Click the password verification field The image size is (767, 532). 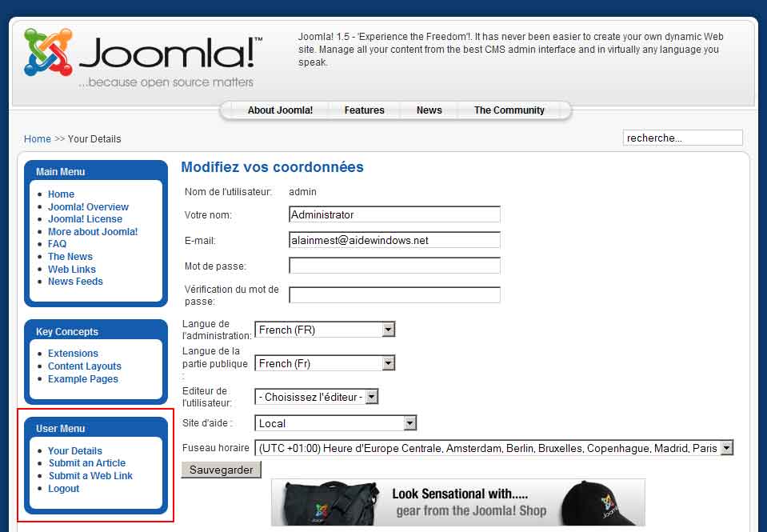point(394,295)
